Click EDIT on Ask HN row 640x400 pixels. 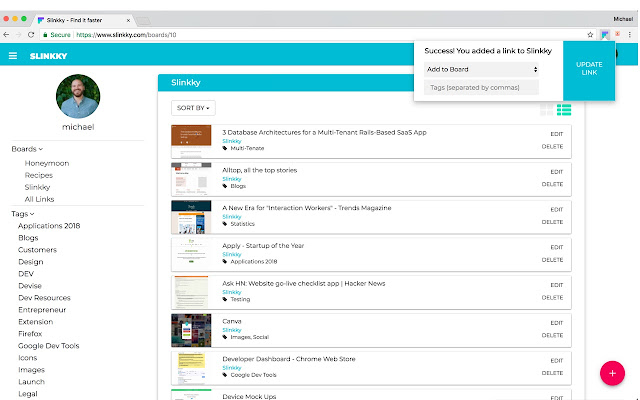tap(556, 285)
